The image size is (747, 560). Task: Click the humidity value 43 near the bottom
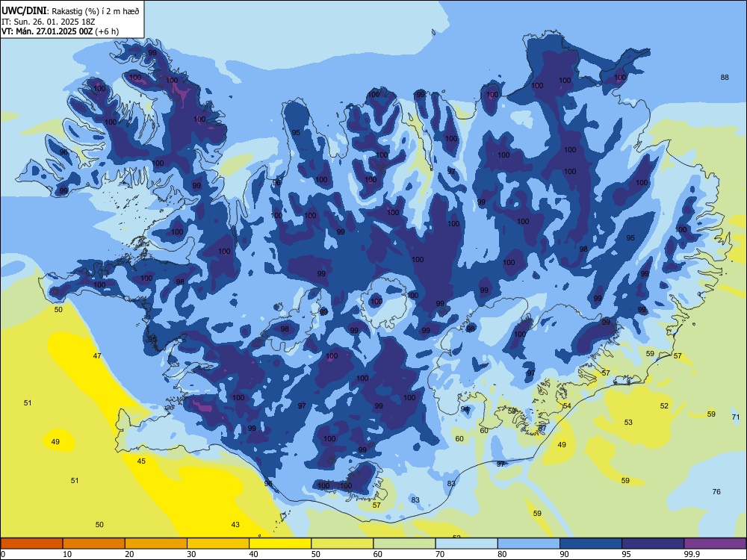click(235, 524)
